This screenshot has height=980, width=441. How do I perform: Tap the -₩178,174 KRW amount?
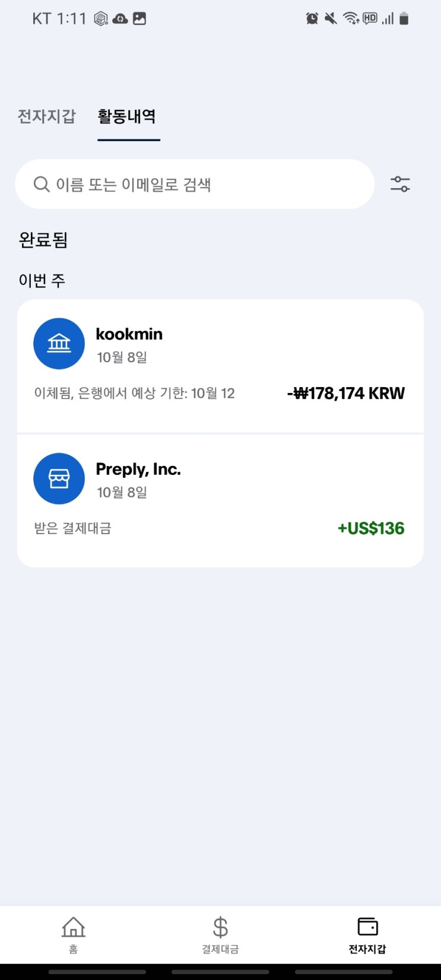tap(346, 393)
